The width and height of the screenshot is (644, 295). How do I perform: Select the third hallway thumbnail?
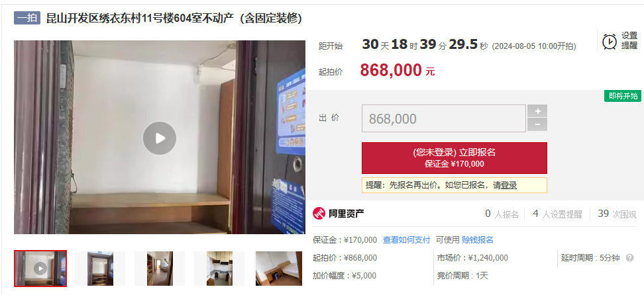point(160,269)
